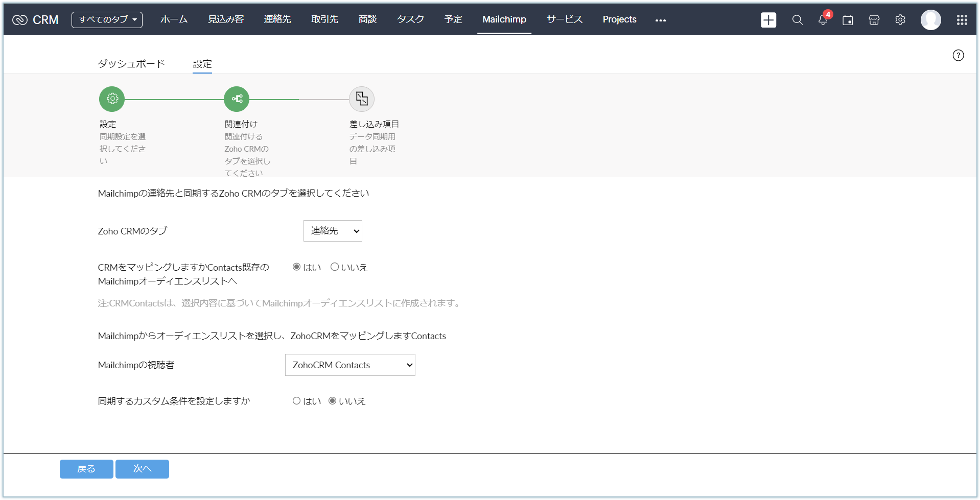Open the calendar icon in header
The height and width of the screenshot is (500, 980).
848,20
